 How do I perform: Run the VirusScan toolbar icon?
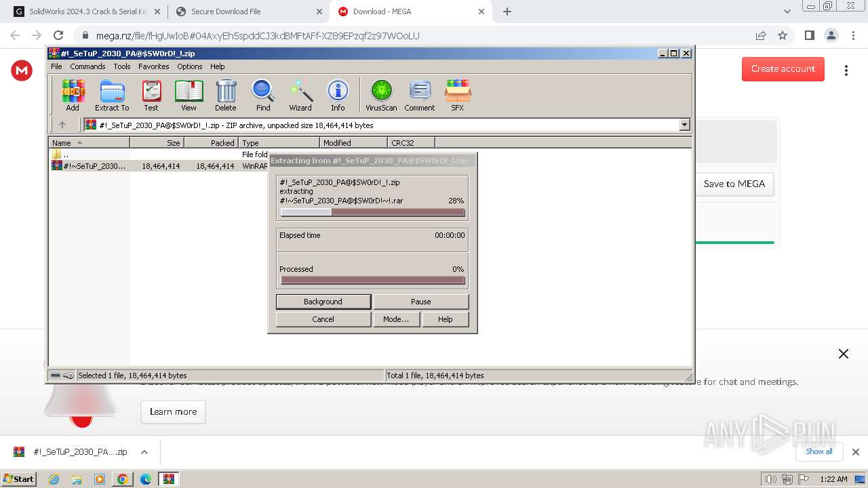click(x=381, y=95)
